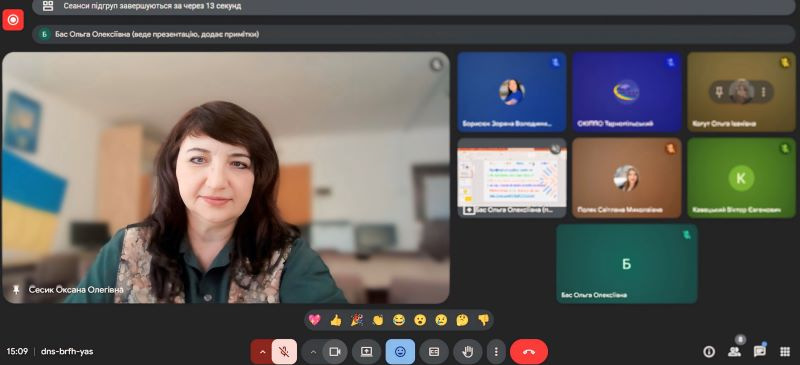Image resolution: width=800 pixels, height=365 pixels.
Task: Open more options three-dot menu
Action: click(x=496, y=352)
